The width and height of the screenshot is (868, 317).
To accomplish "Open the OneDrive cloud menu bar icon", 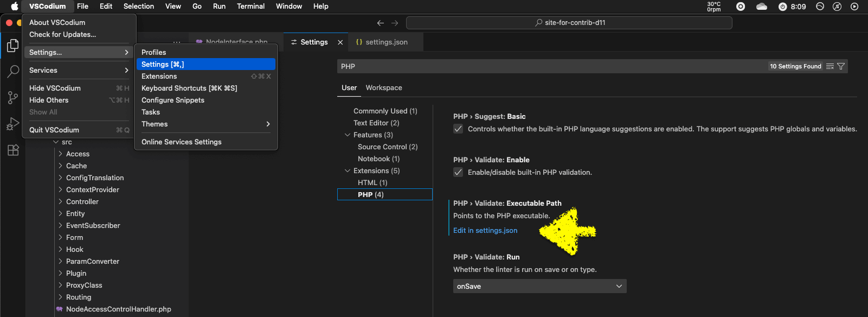I will (x=762, y=7).
